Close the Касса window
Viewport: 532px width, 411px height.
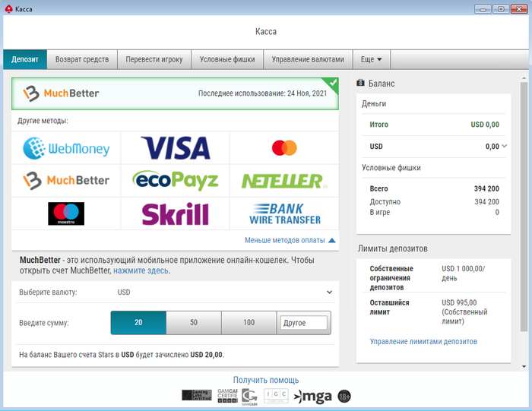(x=519, y=9)
